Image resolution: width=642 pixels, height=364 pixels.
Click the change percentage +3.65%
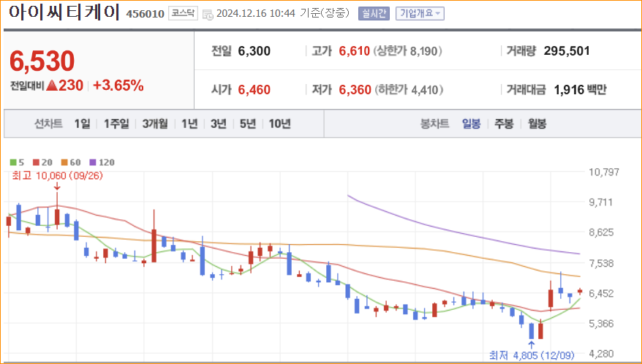coord(118,86)
